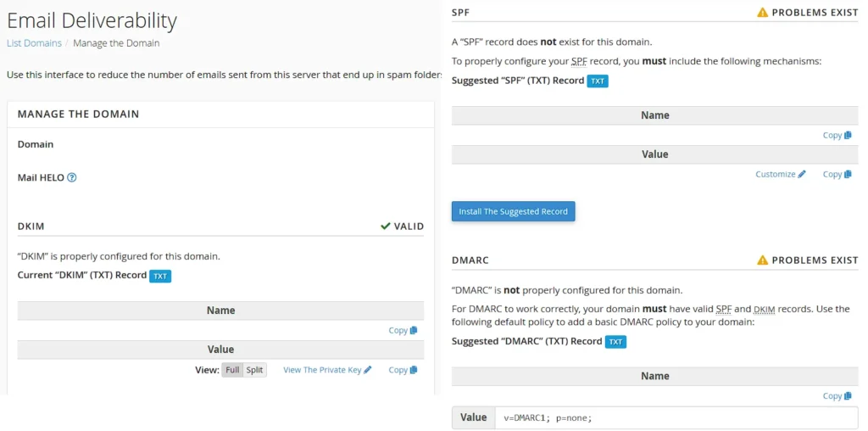Copy the DMARC record name
This screenshot has height=431, width=868.
[837, 395]
